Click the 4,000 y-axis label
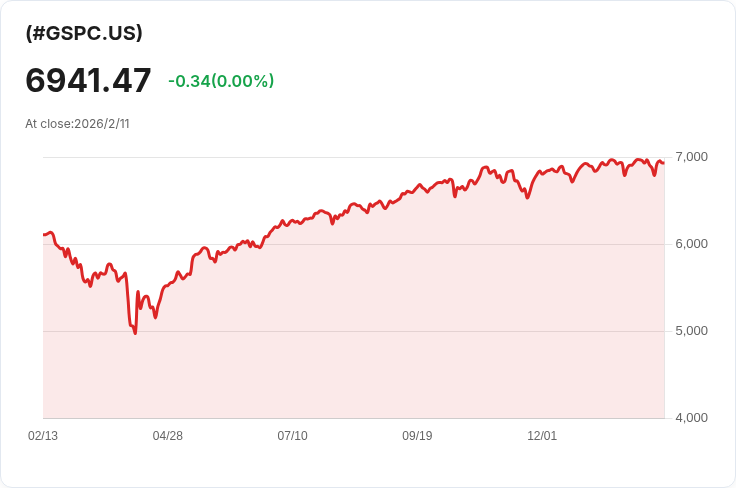736x488 pixels. 691,418
